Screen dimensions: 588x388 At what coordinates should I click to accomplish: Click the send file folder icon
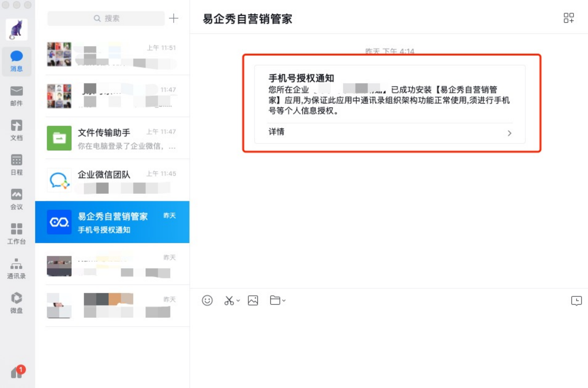pyautogui.click(x=275, y=300)
